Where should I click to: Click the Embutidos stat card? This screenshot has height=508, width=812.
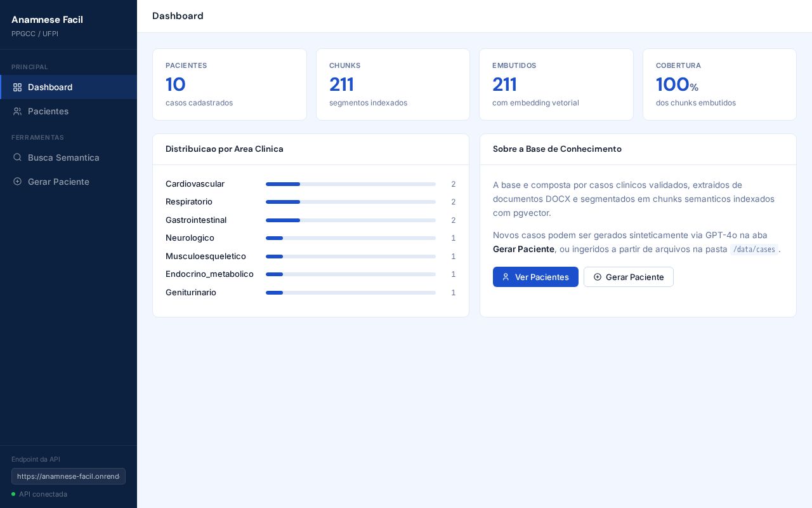pos(556,84)
